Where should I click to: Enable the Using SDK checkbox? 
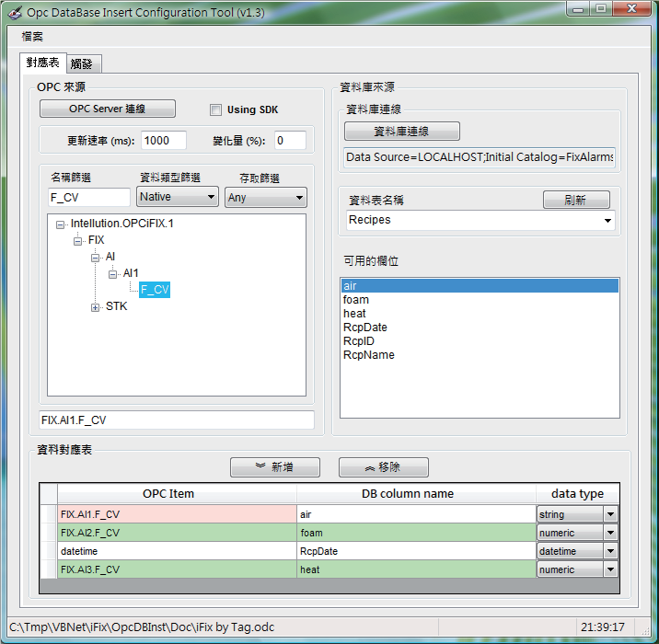click(x=216, y=110)
